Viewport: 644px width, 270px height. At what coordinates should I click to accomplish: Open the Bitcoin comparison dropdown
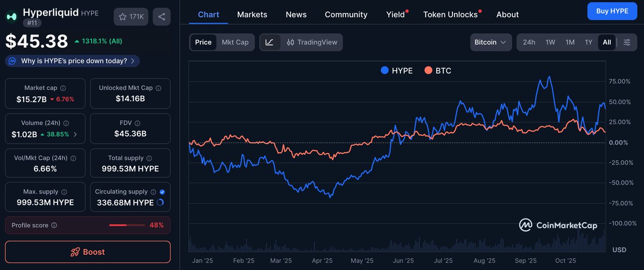click(491, 42)
